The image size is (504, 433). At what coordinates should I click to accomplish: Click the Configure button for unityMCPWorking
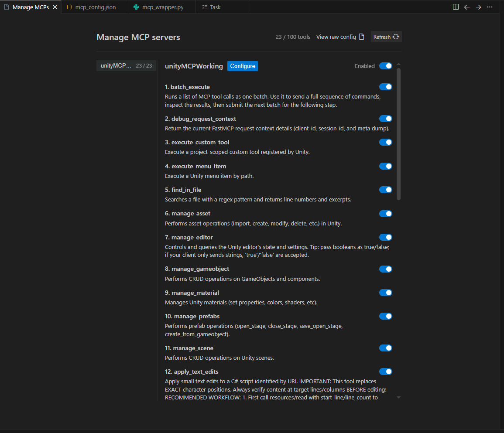242,66
